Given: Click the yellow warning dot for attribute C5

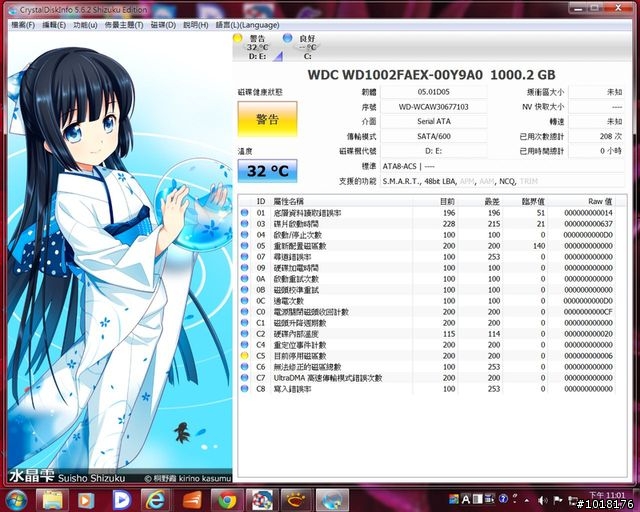Looking at the screenshot, I should coord(244,356).
